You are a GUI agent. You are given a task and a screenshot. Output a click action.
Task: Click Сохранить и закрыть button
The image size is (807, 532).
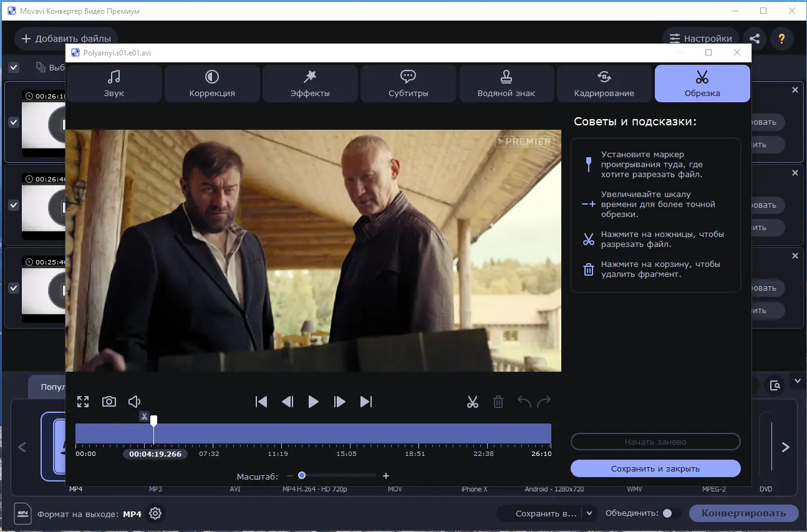pyautogui.click(x=655, y=468)
